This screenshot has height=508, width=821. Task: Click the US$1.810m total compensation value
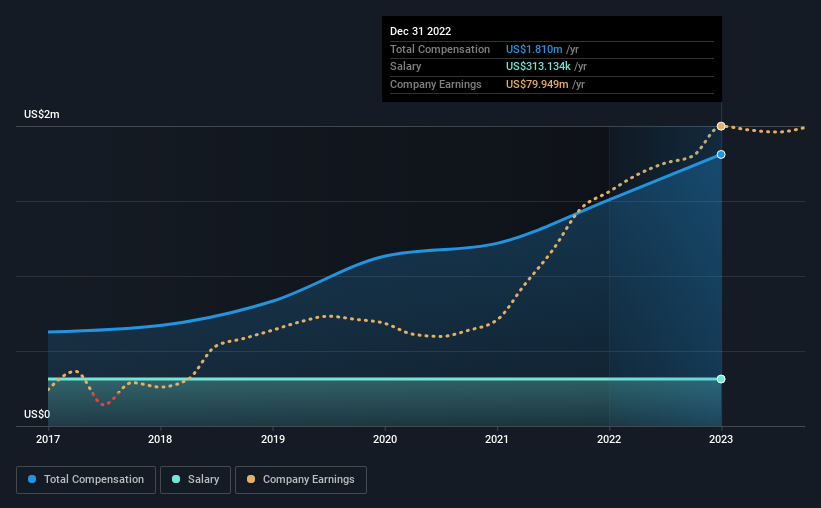pos(534,49)
